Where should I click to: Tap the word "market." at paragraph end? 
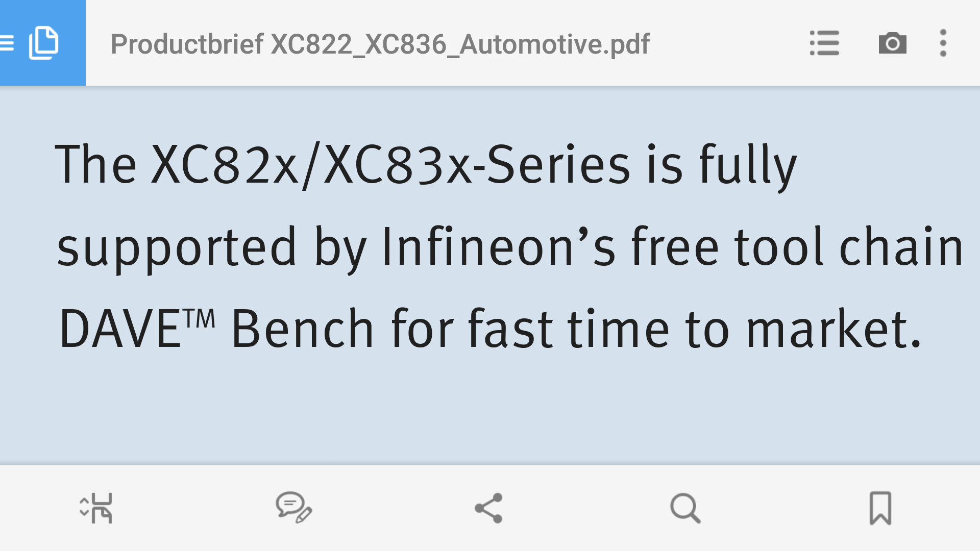[834, 330]
